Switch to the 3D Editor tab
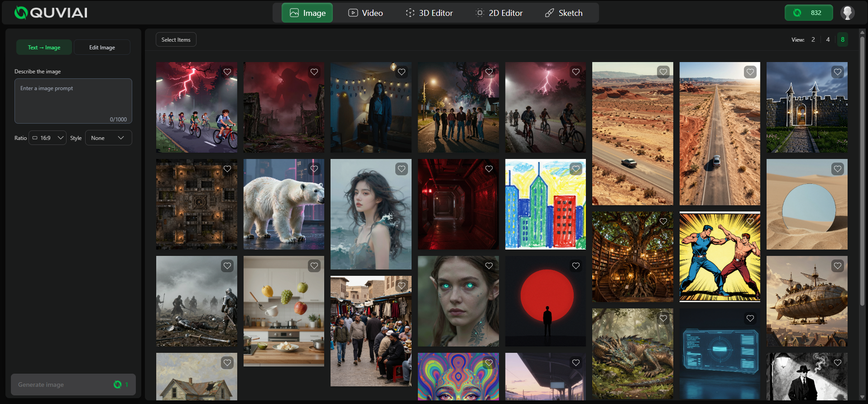The height and width of the screenshot is (404, 868). point(429,13)
